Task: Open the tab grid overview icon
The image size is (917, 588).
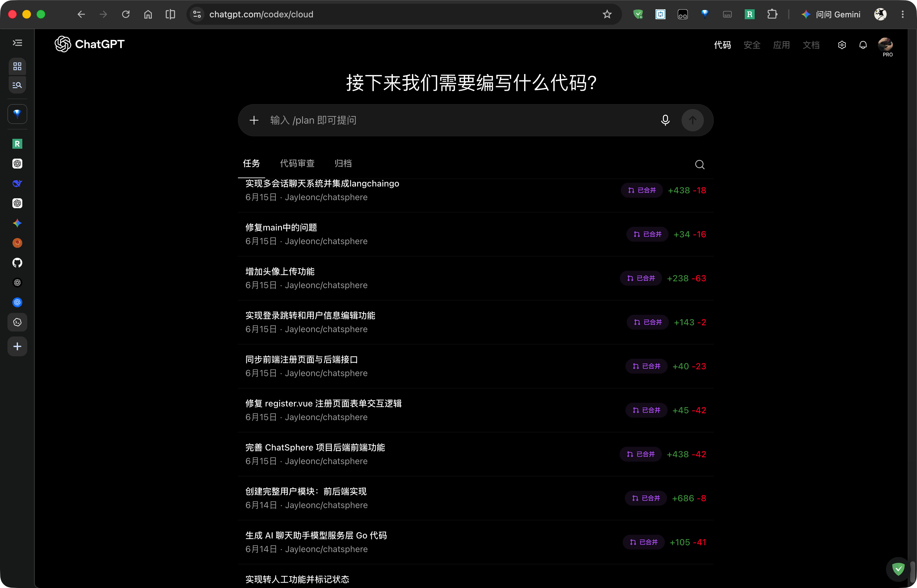Action: 17,66
